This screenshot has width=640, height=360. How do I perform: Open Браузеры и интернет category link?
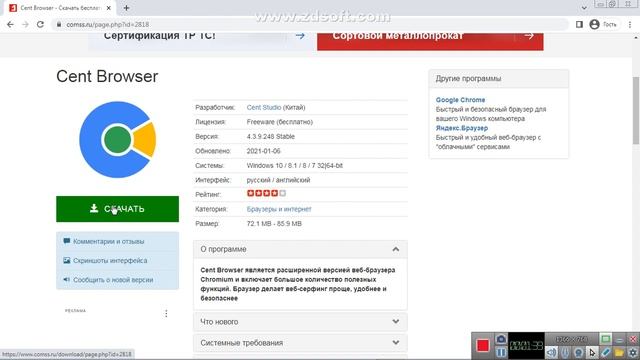tap(279, 209)
